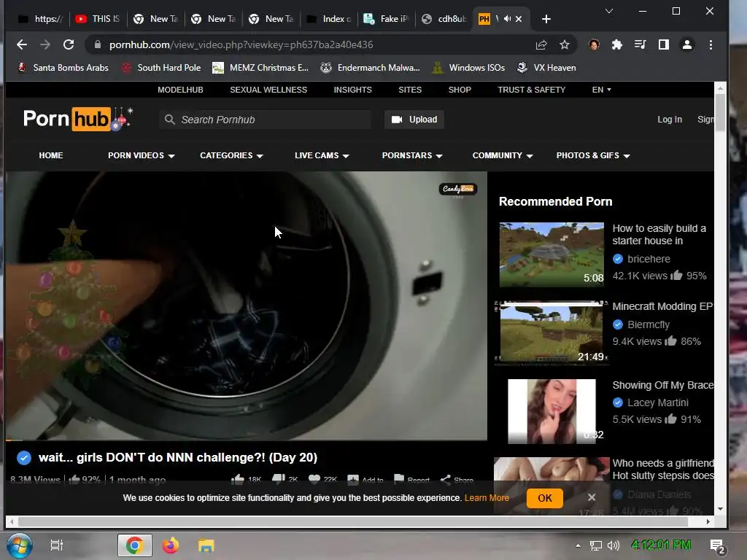
Task: Reload the current page
Action: (x=69, y=44)
